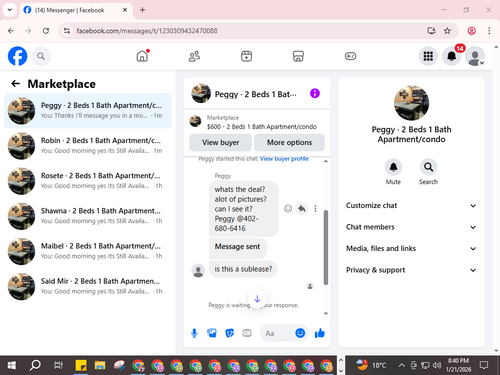This screenshot has width=500, height=375.
Task: Expand Media, files and links section
Action: [411, 249]
